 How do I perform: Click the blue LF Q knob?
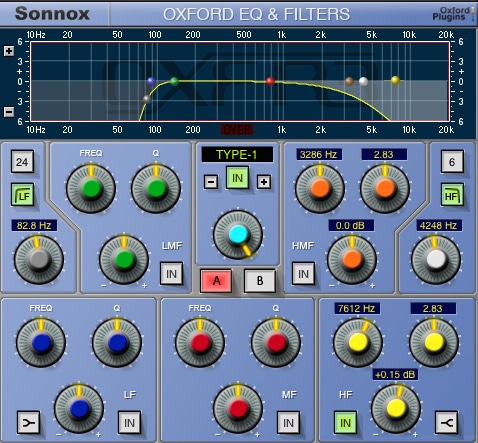[x=117, y=343]
